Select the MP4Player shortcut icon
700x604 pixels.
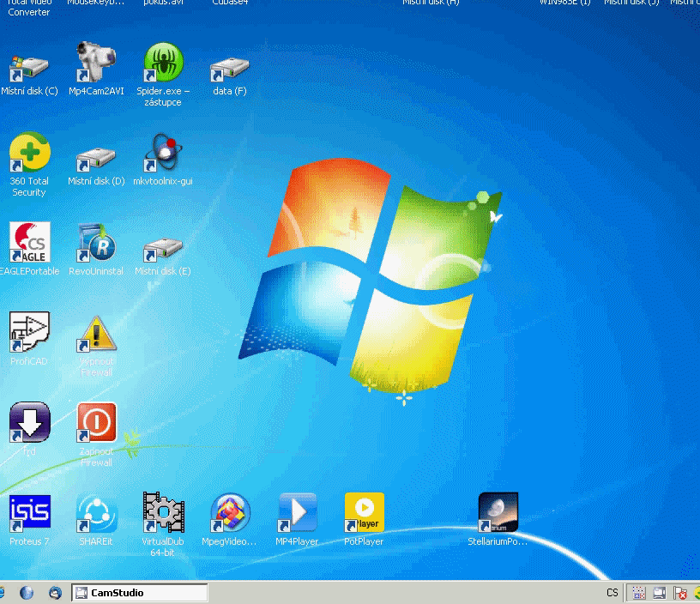click(x=298, y=512)
